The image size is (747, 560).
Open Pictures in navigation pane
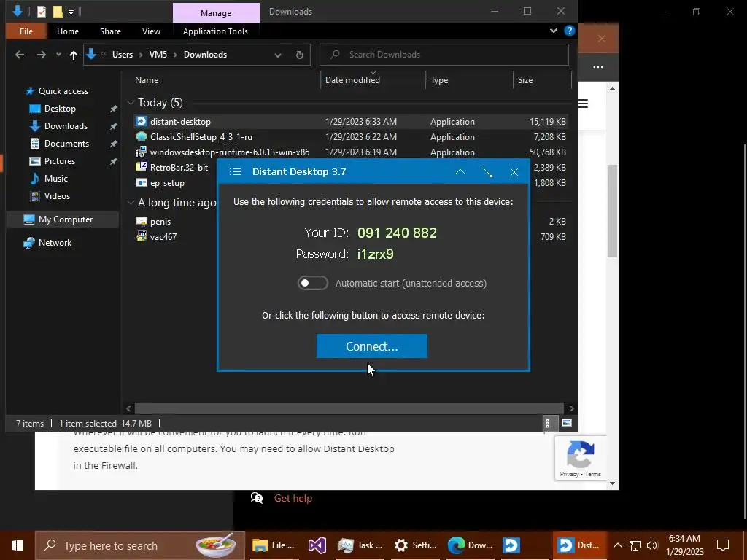tap(60, 161)
